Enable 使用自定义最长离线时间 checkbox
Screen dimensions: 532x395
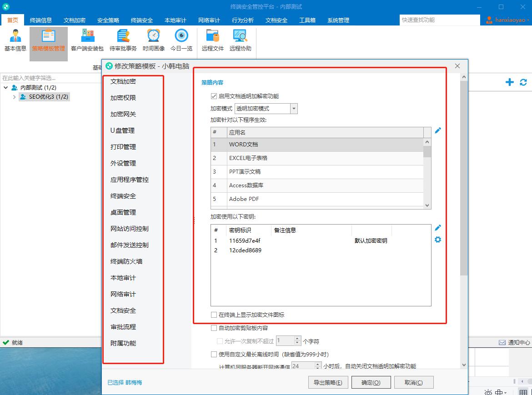[x=214, y=354]
